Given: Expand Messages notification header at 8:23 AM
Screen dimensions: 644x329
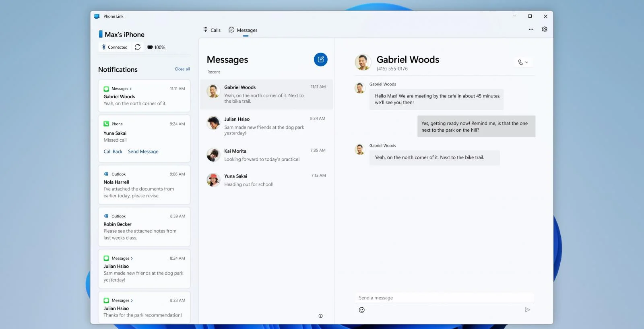Looking at the screenshot, I should click(x=122, y=300).
